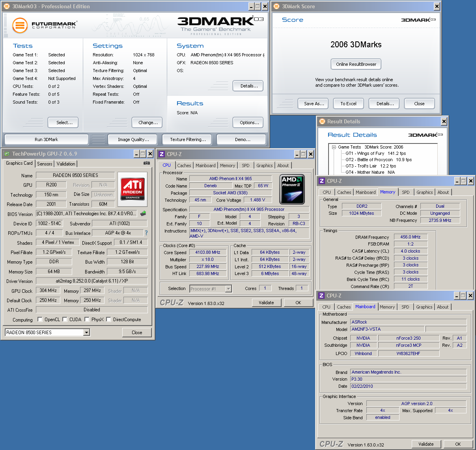476x450 pixels.
Task: Click the main CPU-Z window title icon
Action: (x=162, y=154)
